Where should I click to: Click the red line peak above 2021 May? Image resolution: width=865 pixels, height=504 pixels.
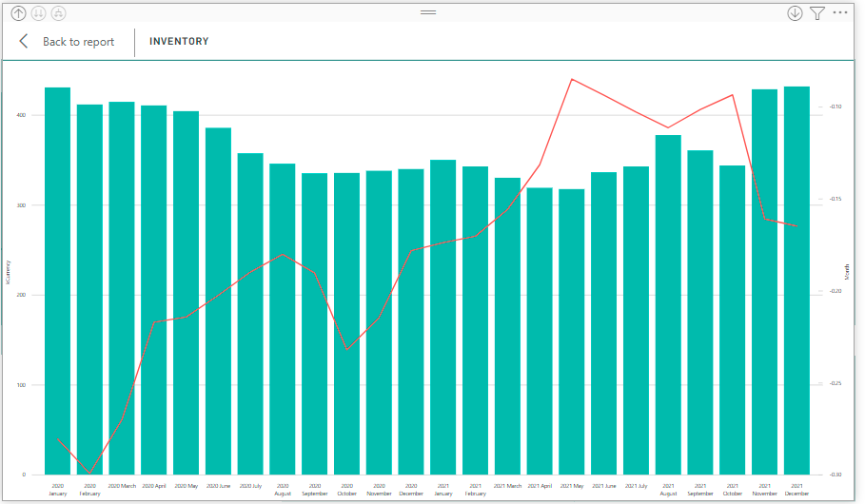point(572,80)
